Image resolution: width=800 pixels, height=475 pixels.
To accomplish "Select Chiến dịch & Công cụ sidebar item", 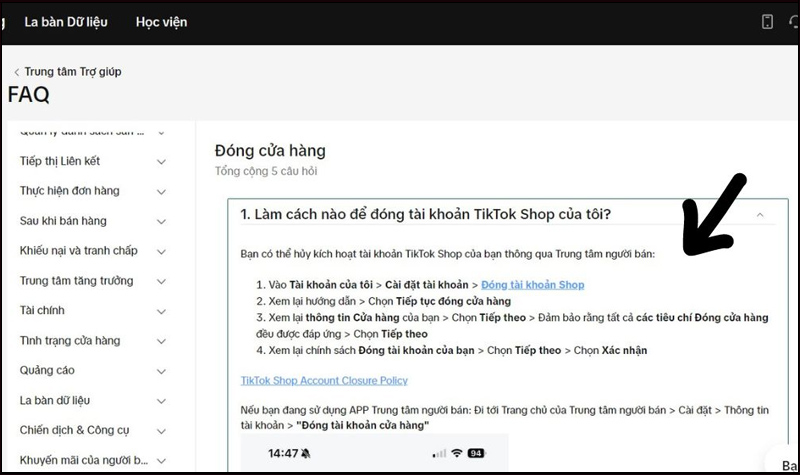I will click(x=74, y=430).
